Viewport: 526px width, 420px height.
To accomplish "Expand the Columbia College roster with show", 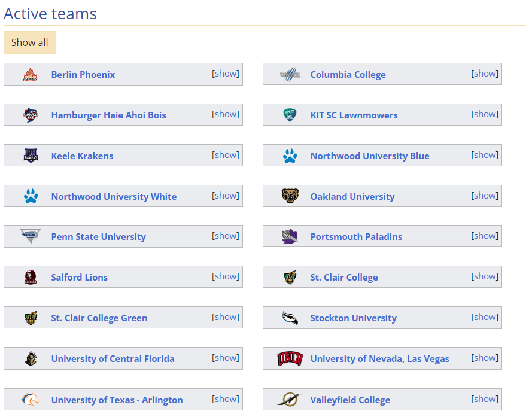I will [x=485, y=74].
